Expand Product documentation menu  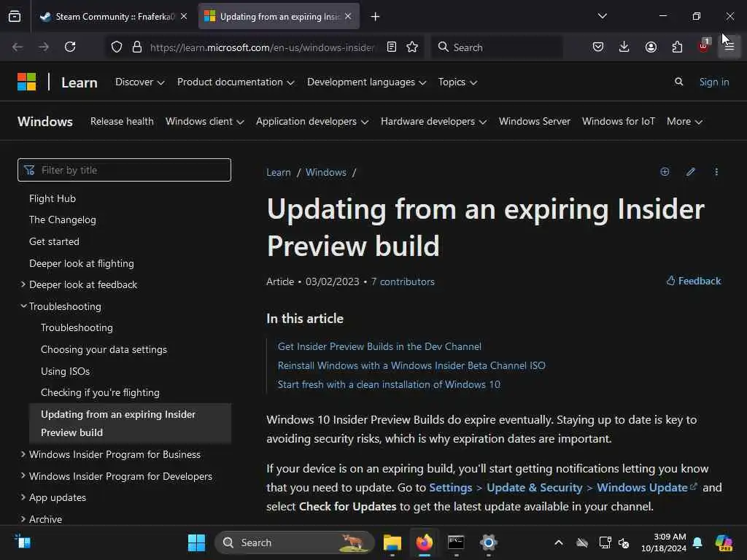coord(236,82)
